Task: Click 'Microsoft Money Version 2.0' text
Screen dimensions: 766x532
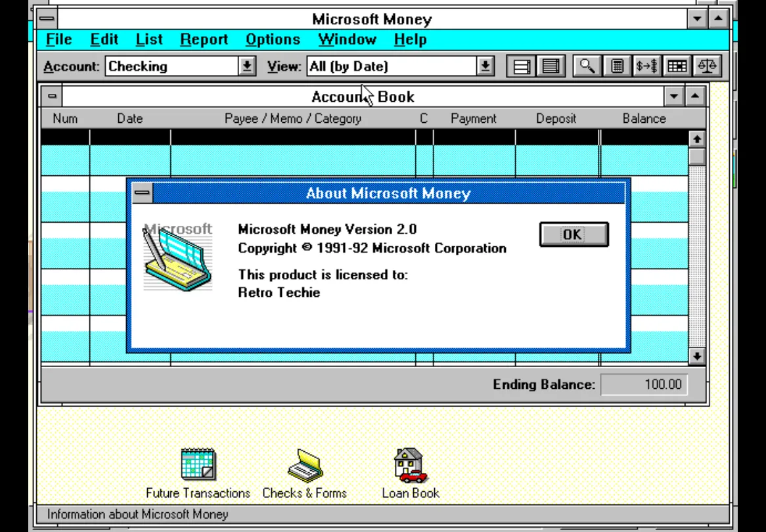Action: pyautogui.click(x=327, y=229)
